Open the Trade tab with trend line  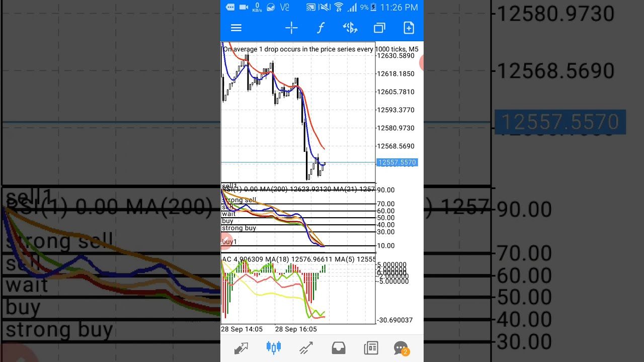click(306, 348)
